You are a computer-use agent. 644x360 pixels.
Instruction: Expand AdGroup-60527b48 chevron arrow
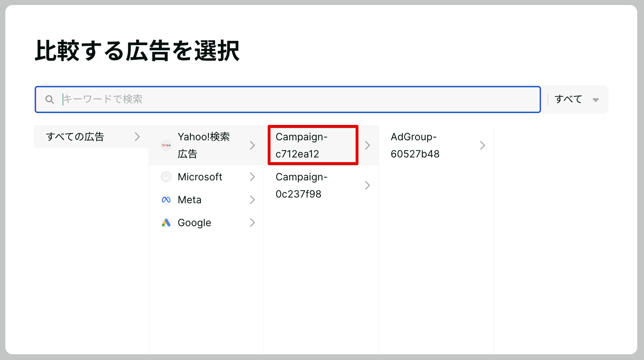tap(482, 145)
